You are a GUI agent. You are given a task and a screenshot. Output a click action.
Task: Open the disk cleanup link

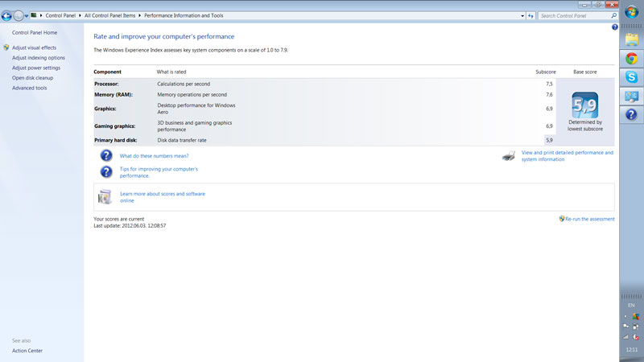click(32, 78)
